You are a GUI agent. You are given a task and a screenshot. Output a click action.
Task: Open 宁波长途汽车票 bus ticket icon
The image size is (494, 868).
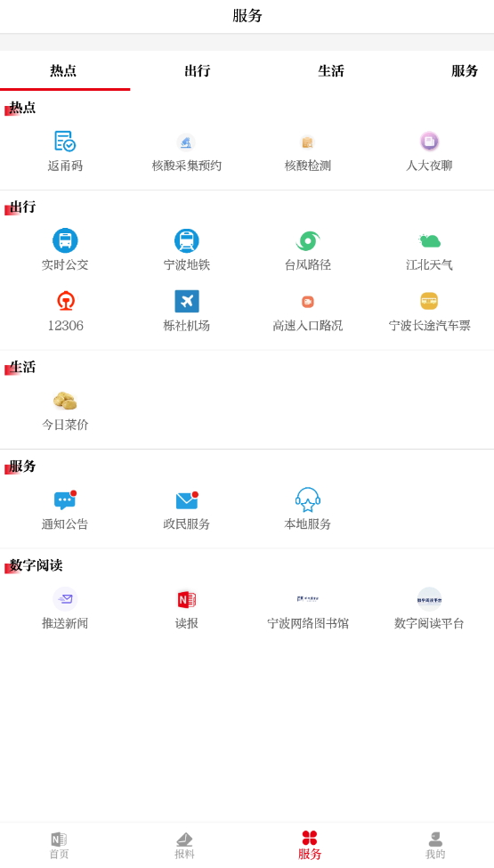429,301
